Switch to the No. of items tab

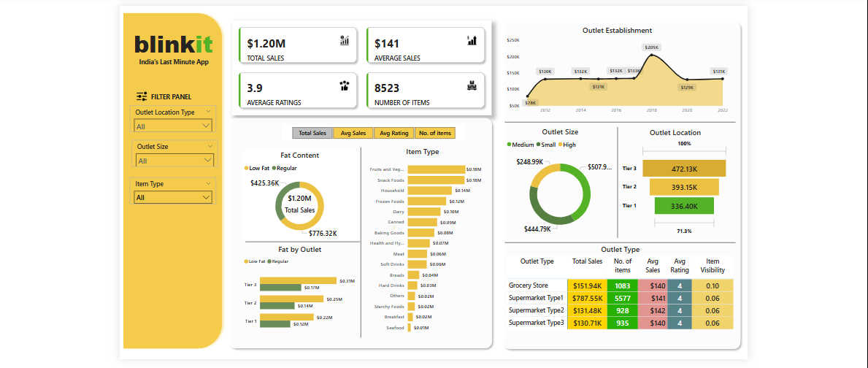[434, 133]
